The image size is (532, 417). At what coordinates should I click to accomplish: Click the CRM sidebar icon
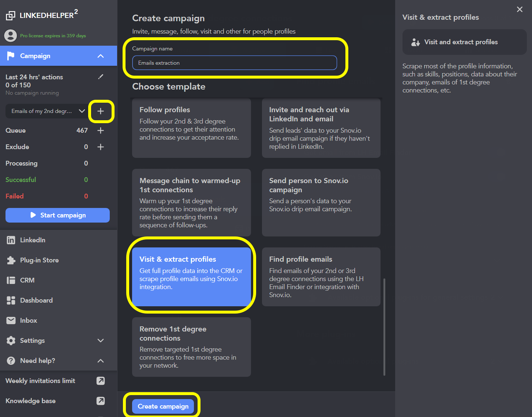pyautogui.click(x=11, y=280)
